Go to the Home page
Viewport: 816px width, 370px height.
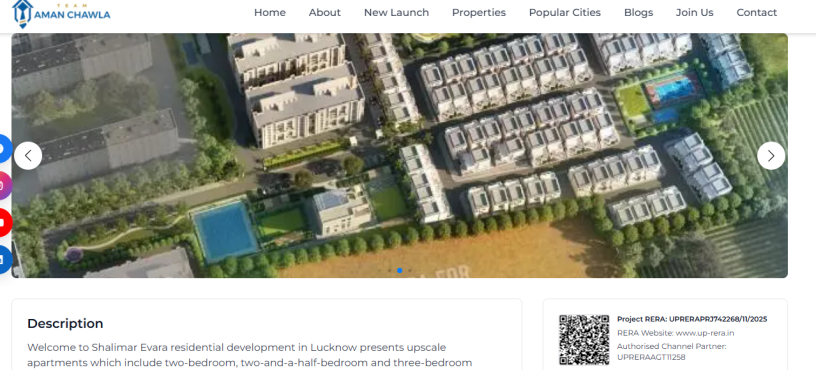point(270,12)
